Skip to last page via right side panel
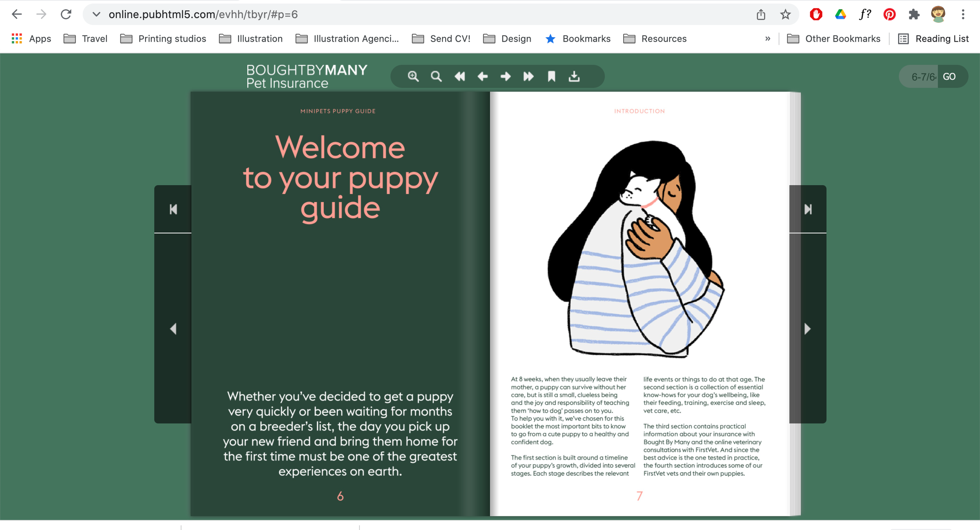Image resolution: width=980 pixels, height=530 pixels. (x=808, y=209)
